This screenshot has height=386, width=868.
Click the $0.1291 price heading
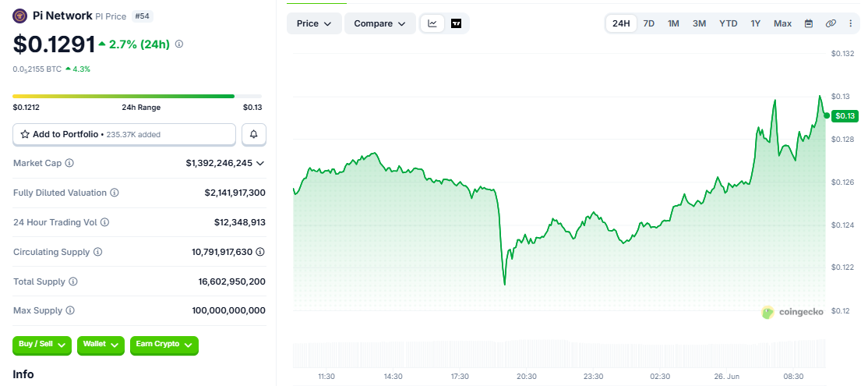click(55, 44)
